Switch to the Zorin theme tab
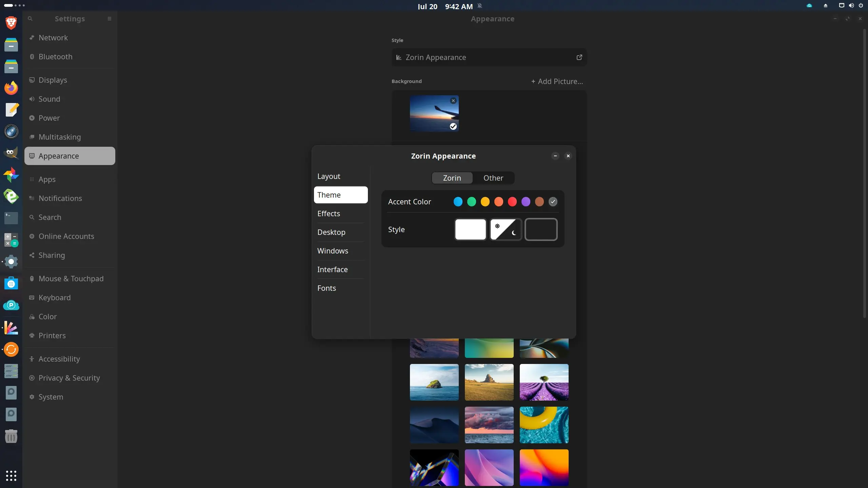 (x=452, y=178)
